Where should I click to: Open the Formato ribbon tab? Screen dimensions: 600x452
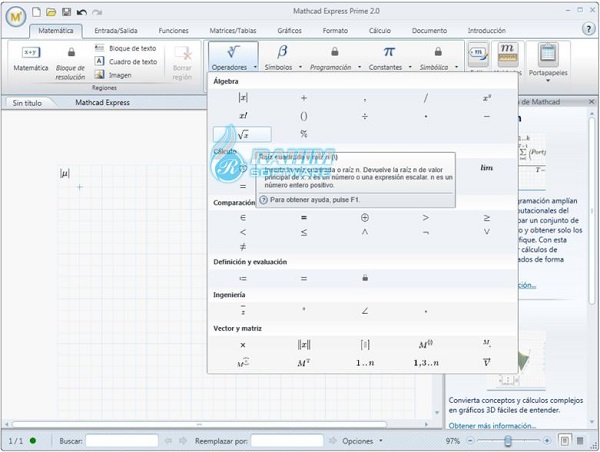(x=335, y=31)
